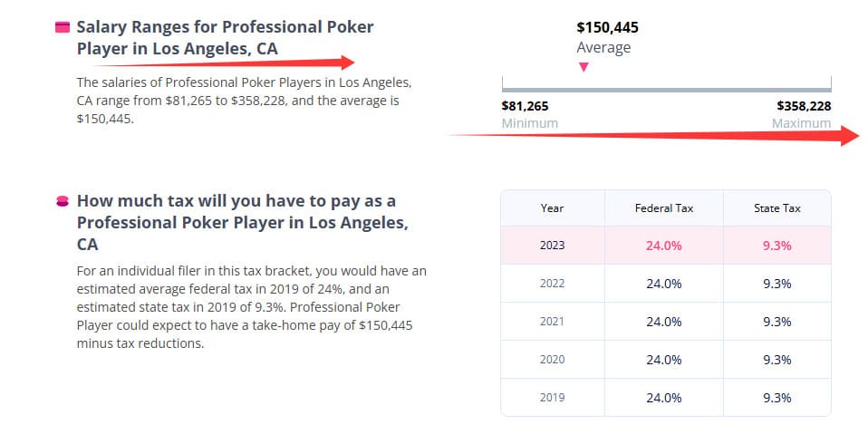Click the $150,445 average salary figure

(607, 27)
